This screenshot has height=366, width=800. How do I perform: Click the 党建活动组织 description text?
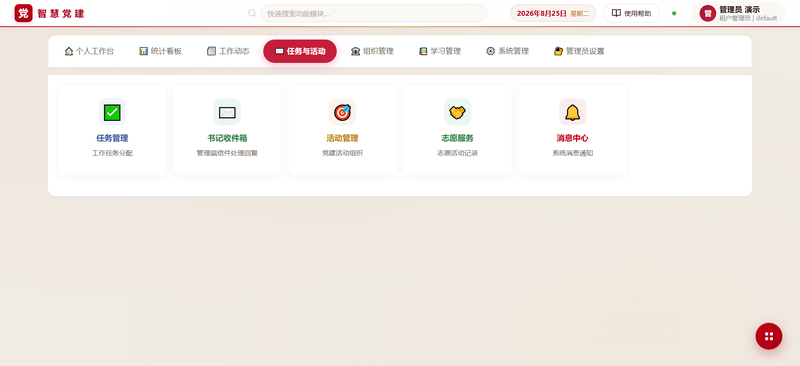342,153
